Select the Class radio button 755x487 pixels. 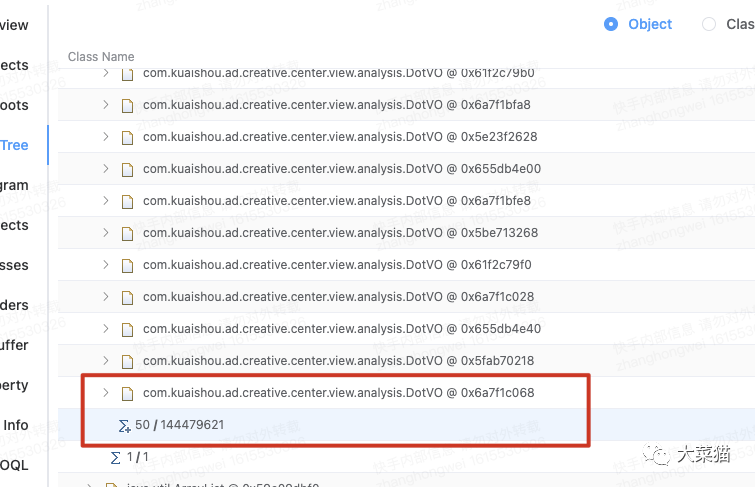[709, 24]
